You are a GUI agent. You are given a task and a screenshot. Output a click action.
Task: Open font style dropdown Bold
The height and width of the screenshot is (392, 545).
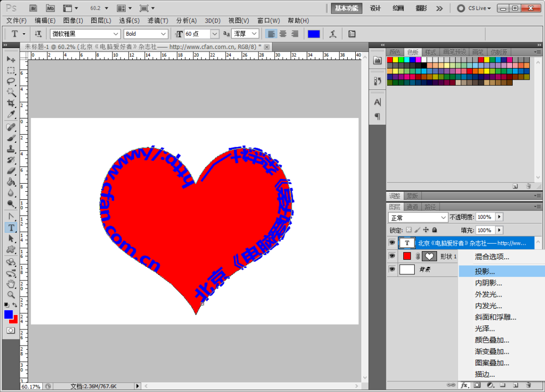[x=163, y=34]
